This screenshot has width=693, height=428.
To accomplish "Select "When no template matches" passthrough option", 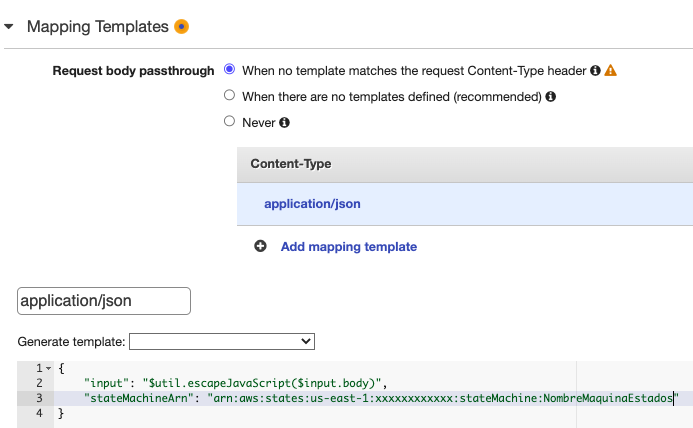I will click(230, 71).
